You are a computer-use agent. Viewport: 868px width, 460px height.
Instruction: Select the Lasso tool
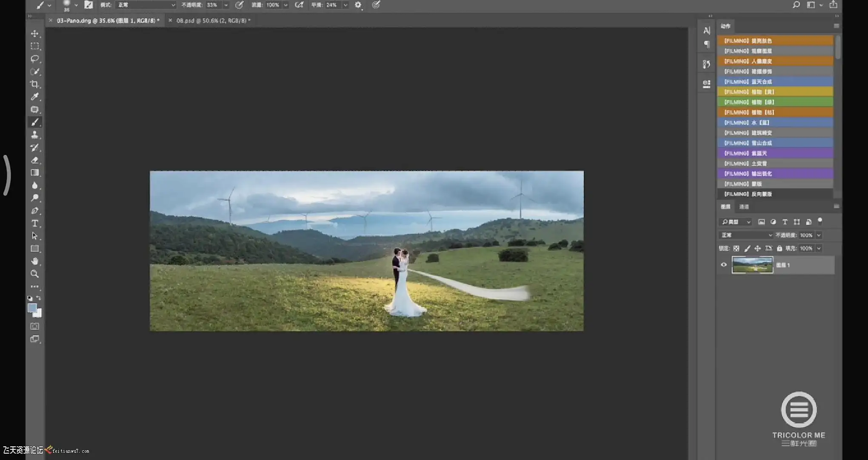(35, 59)
